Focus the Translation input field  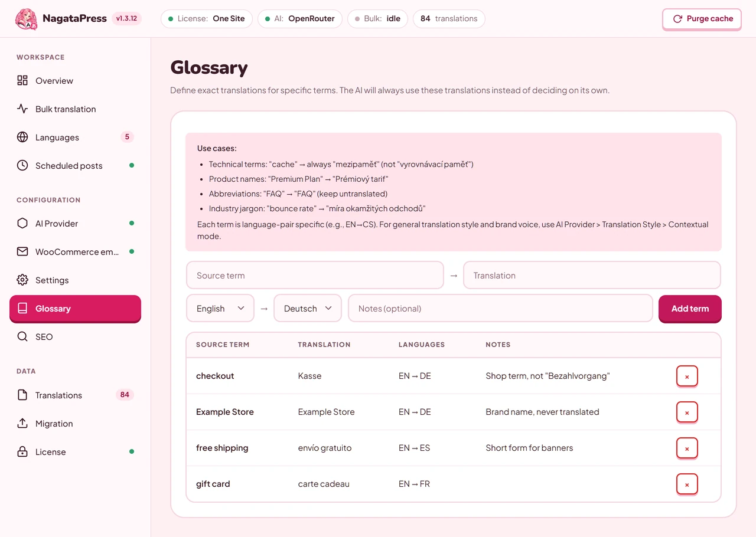pyautogui.click(x=592, y=275)
